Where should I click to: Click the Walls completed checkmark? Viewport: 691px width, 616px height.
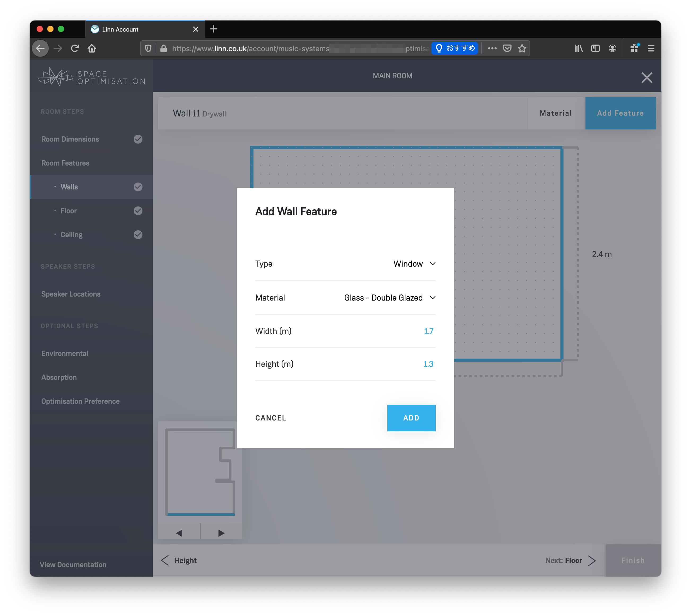(138, 187)
